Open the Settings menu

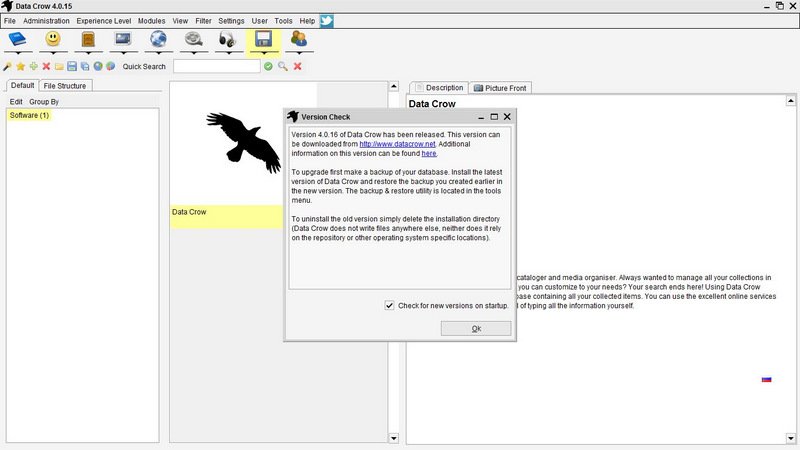point(231,21)
